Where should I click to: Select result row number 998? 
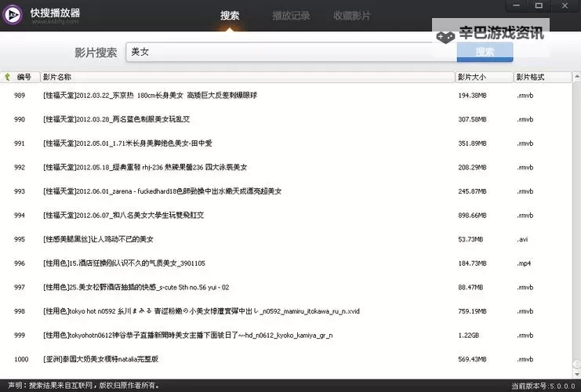286,311
